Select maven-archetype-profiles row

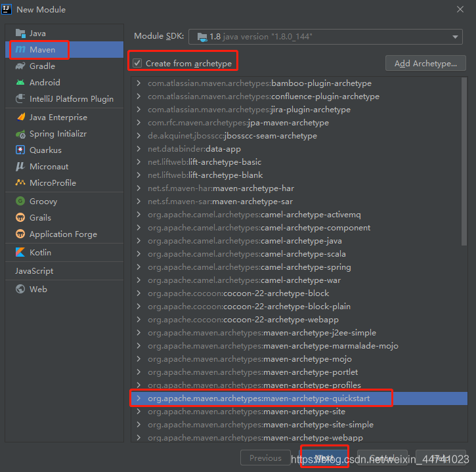point(299,385)
